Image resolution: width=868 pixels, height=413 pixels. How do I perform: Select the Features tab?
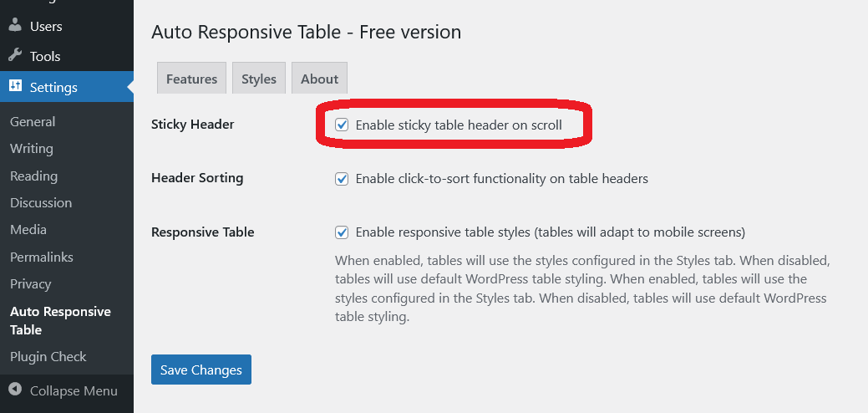pos(191,79)
